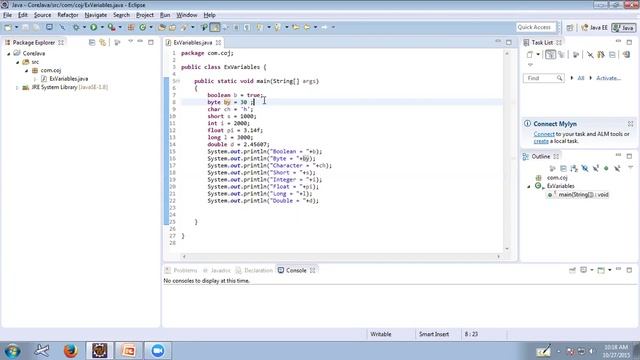Collapse ExVariables class in Outline
Viewport: 640px width, 360px height.
point(529,187)
